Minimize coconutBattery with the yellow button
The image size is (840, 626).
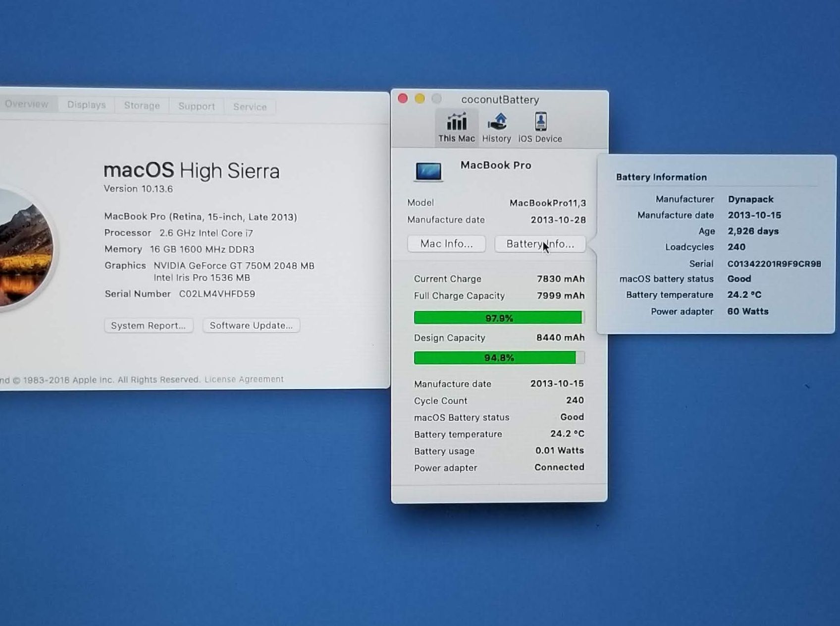[x=420, y=99]
